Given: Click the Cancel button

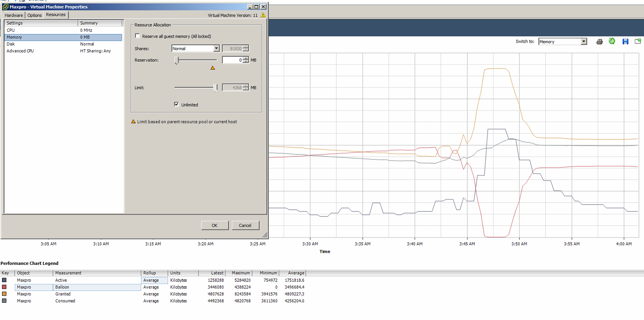Looking at the screenshot, I should pos(245,225).
